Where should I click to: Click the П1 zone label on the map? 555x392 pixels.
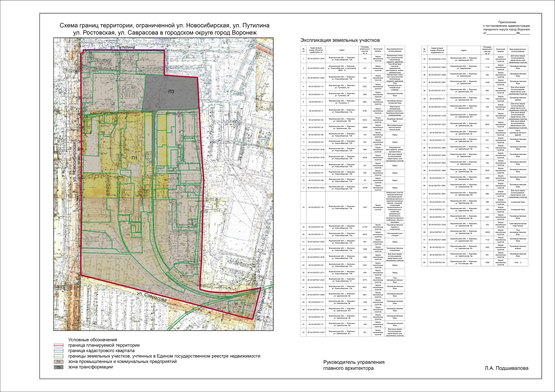point(134,158)
